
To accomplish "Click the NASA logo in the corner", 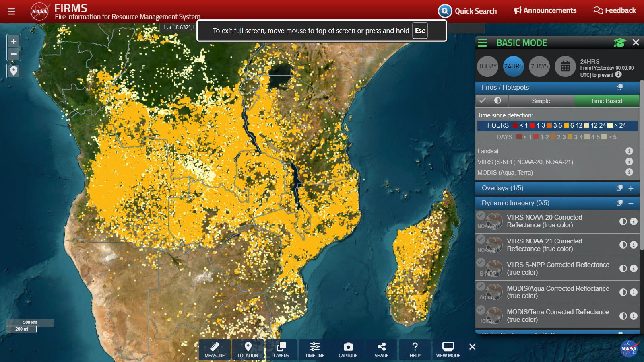I will [629, 349].
